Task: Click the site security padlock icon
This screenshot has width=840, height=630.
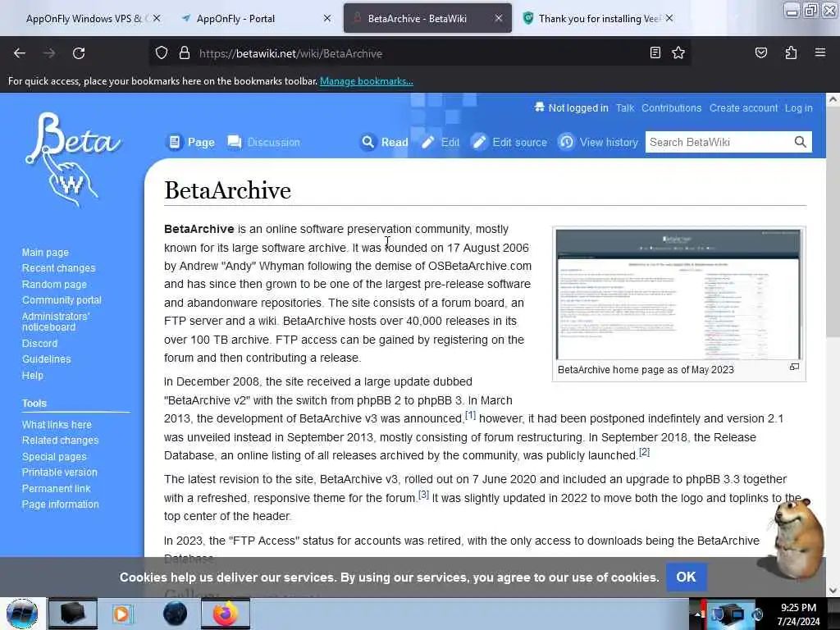Action: pyautogui.click(x=185, y=53)
